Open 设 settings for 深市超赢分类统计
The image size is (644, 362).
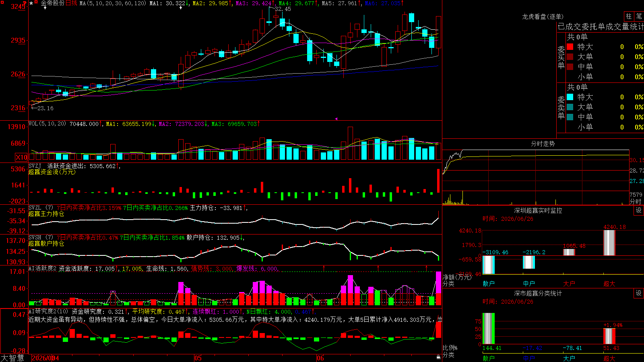[x=639, y=293]
